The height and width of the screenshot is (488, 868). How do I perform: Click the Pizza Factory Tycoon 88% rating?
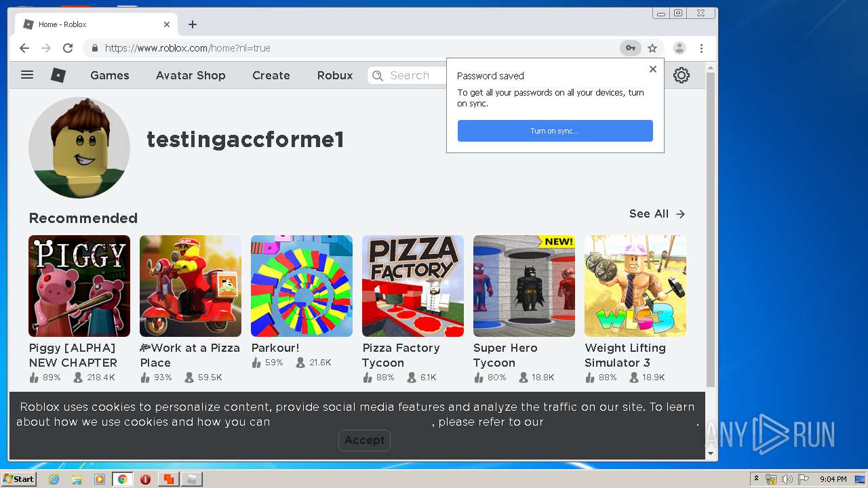point(378,378)
